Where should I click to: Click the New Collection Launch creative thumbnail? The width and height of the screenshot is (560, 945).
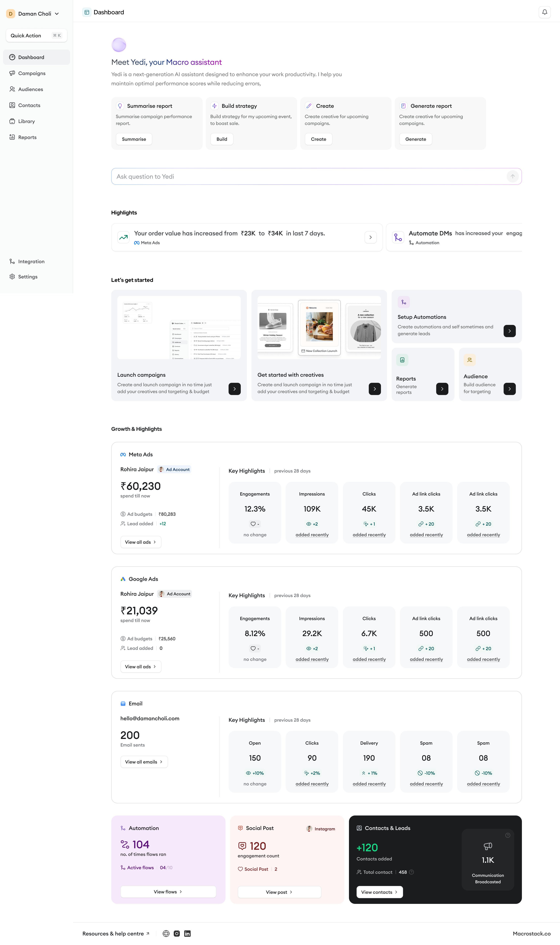[319, 328]
